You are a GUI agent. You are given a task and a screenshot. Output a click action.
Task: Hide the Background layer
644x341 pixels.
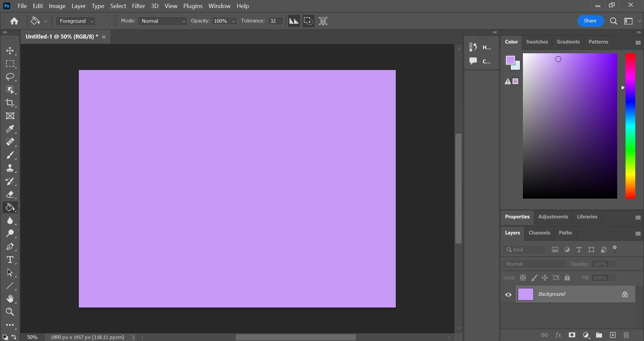pyautogui.click(x=508, y=294)
